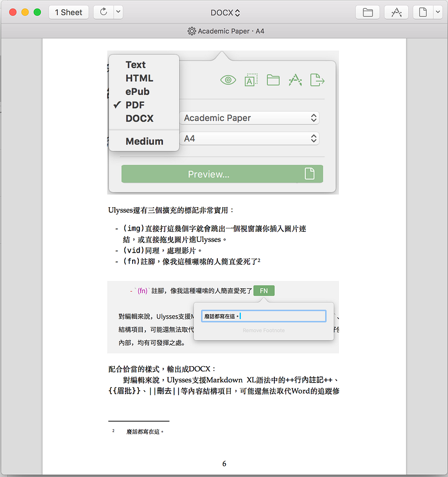Click footnote text at page bottom
The height and width of the screenshot is (477, 448).
(x=145, y=432)
